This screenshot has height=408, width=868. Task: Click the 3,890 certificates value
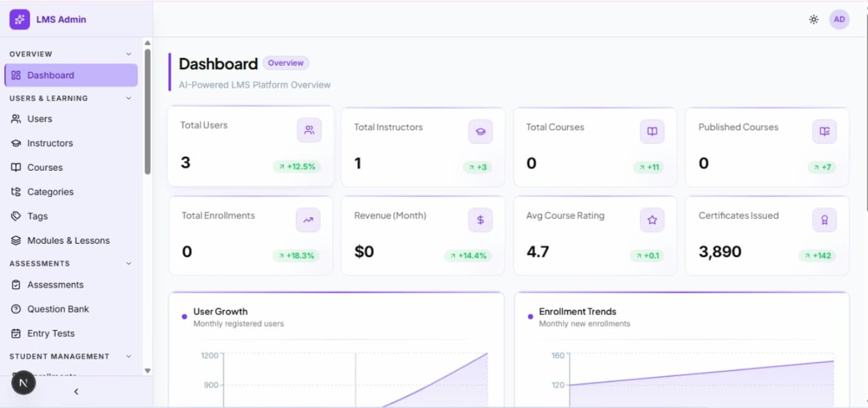coord(720,252)
